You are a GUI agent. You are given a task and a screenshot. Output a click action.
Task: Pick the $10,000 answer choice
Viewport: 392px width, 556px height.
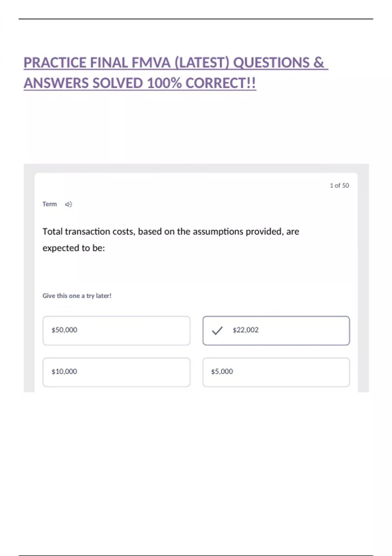(116, 372)
